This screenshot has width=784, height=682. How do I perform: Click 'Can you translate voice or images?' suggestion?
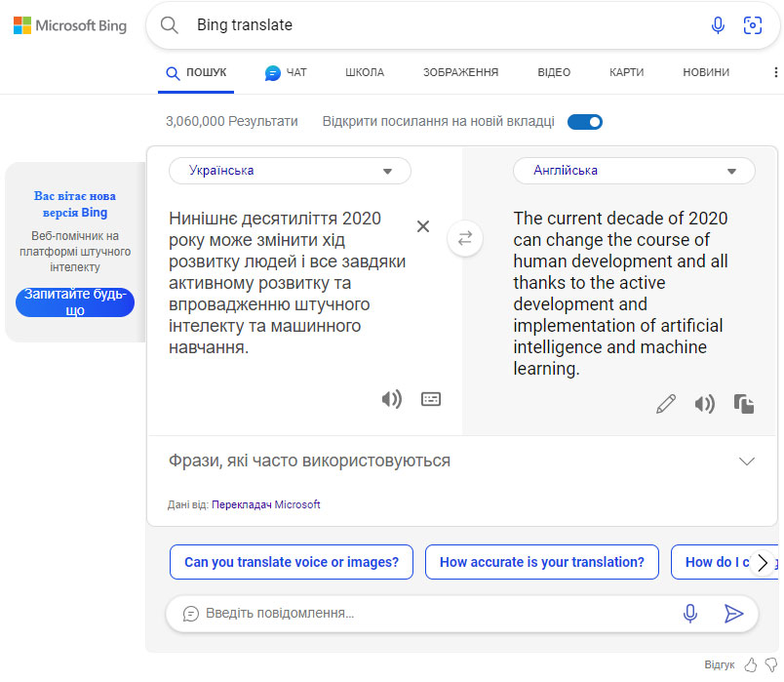tap(292, 562)
